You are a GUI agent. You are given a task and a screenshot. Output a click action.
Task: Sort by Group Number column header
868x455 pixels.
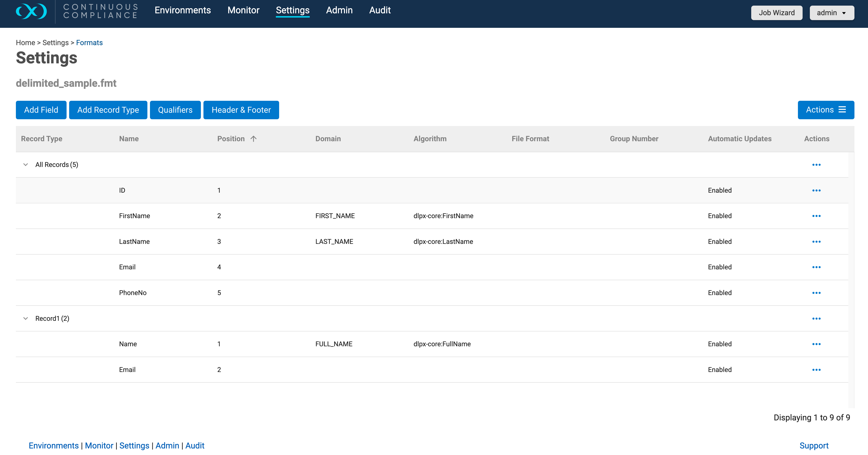pos(634,139)
